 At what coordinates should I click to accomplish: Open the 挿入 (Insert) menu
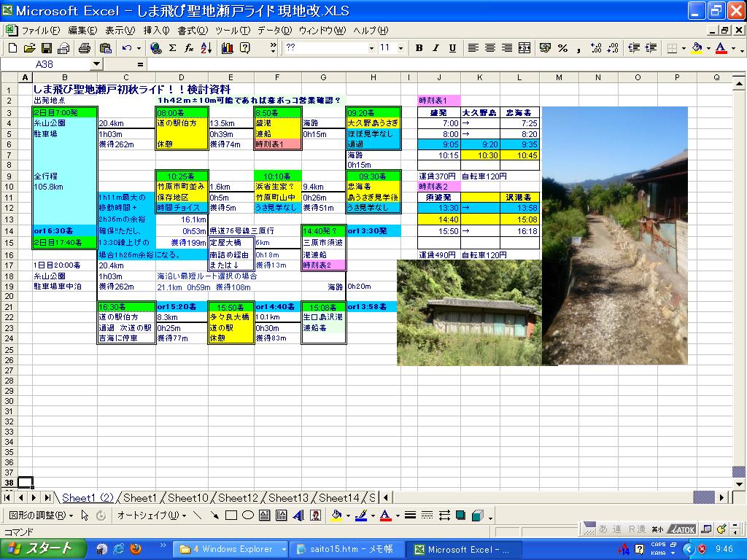156,31
